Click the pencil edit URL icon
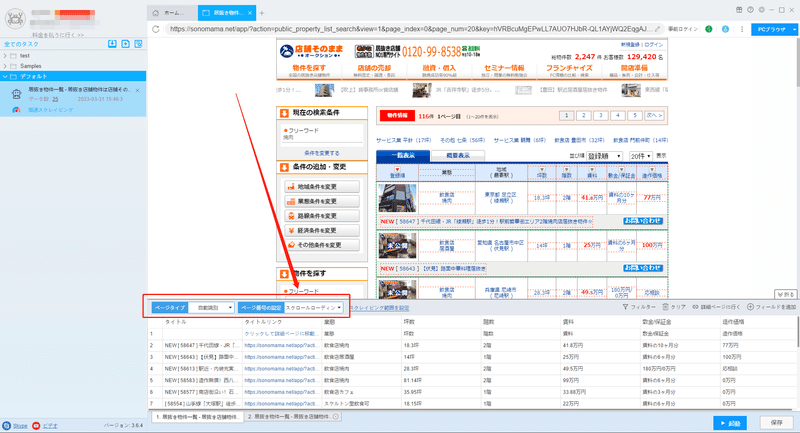This screenshot has width=800, height=433. (x=658, y=29)
